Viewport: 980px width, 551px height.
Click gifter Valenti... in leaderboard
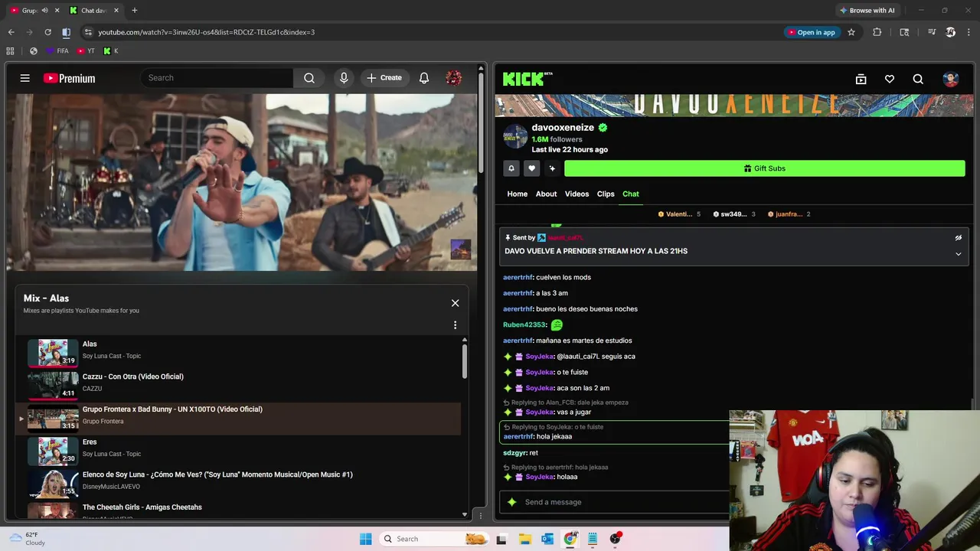(x=679, y=214)
